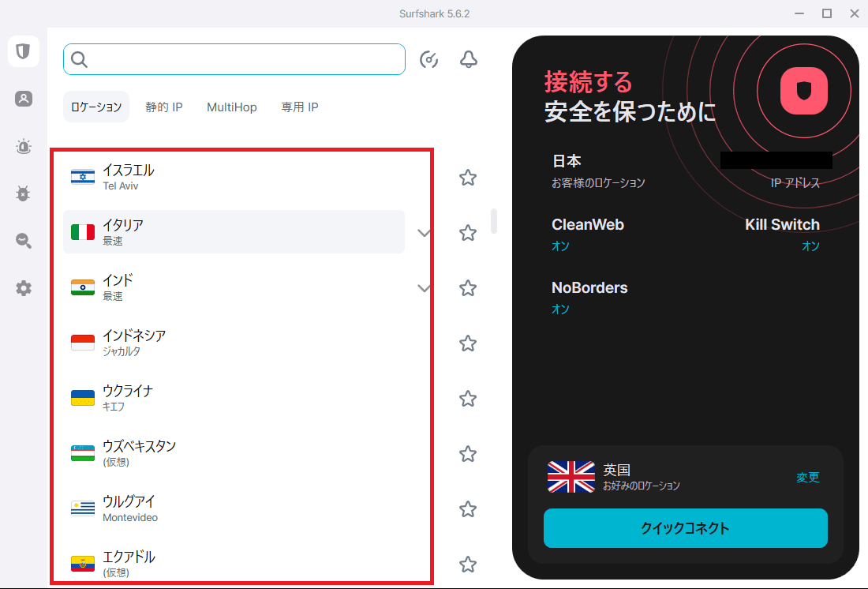
Task: Click the pink shield connect icon
Action: 804,91
